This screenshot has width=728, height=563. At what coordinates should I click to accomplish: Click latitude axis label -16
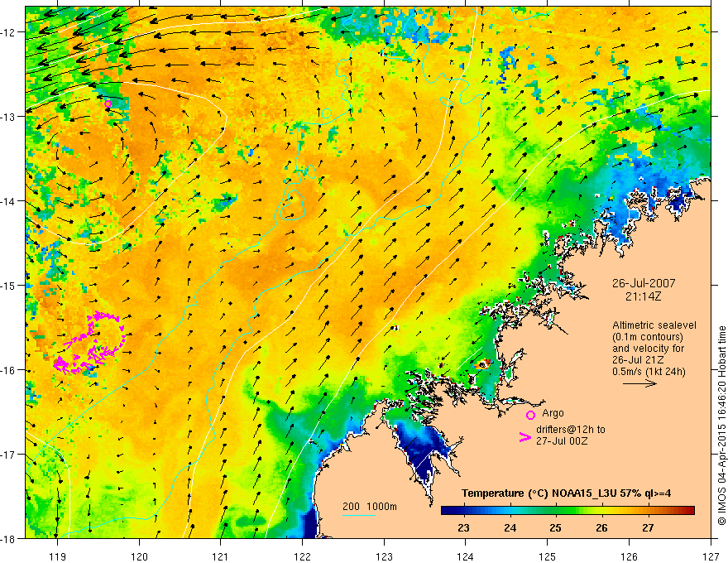click(9, 370)
